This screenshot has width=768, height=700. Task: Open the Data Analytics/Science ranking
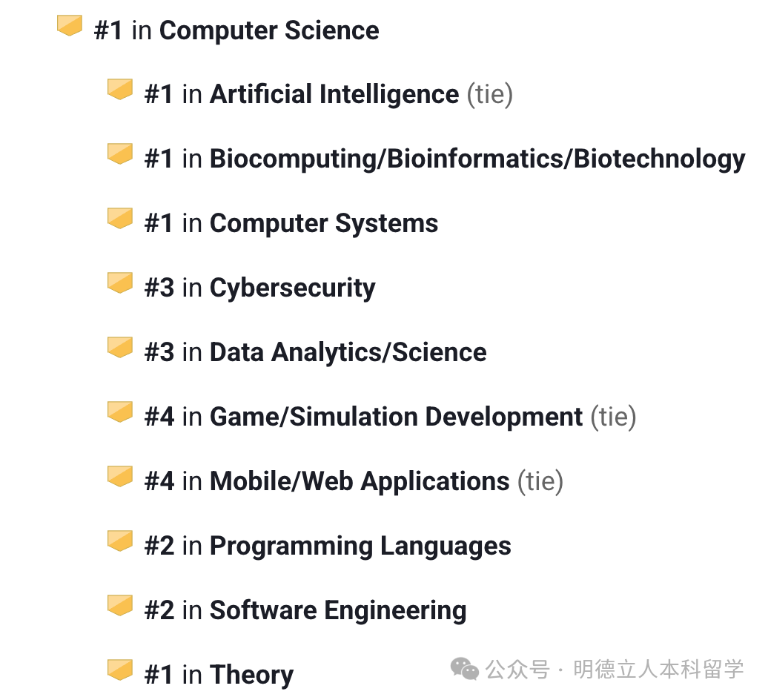coord(348,353)
